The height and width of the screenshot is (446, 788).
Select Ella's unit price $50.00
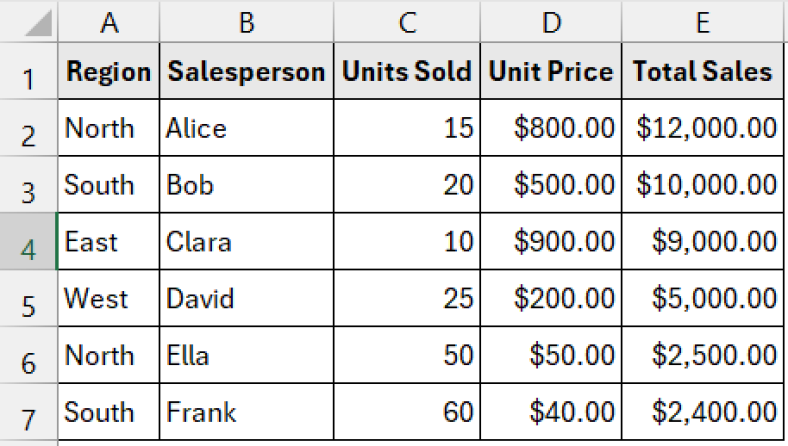pyautogui.click(x=551, y=355)
